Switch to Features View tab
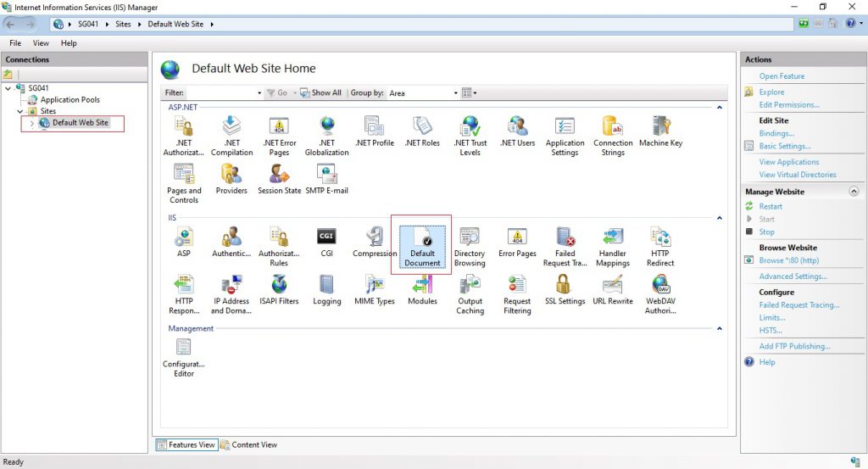Image resolution: width=868 pixels, height=469 pixels. pos(186,444)
